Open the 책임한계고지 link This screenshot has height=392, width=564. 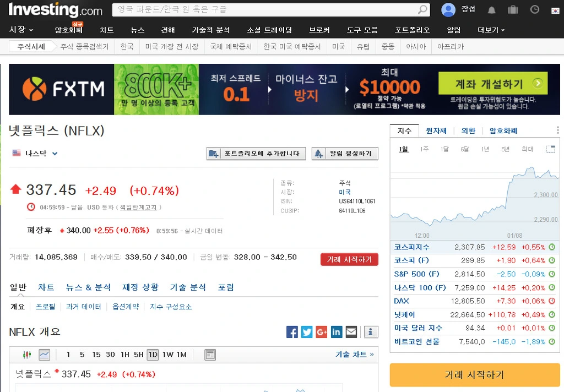click(138, 208)
